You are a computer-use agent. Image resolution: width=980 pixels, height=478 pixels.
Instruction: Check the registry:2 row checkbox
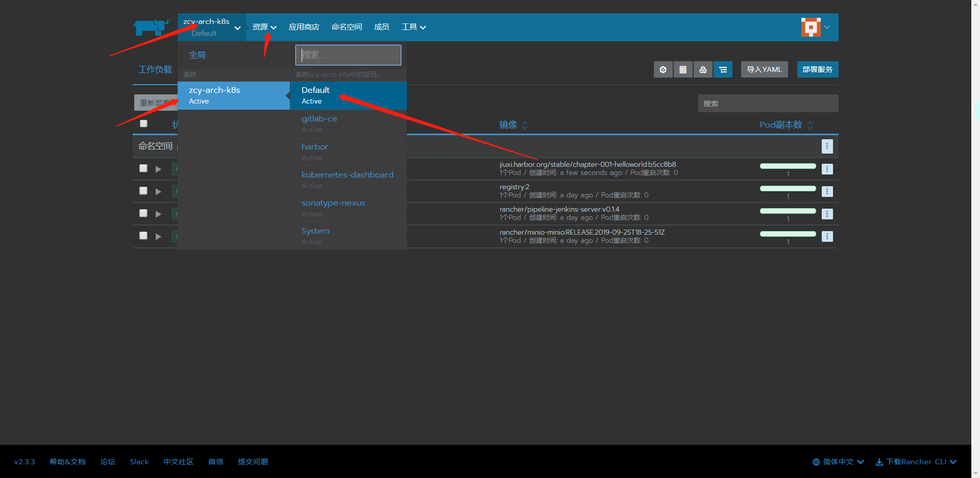click(143, 191)
